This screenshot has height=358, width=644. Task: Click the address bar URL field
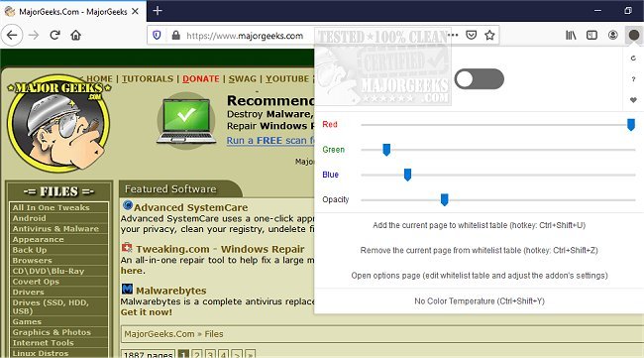tap(245, 36)
